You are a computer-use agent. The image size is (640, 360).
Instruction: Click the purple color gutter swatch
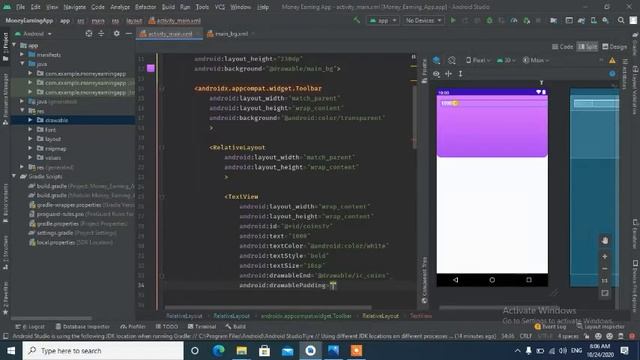151,68
